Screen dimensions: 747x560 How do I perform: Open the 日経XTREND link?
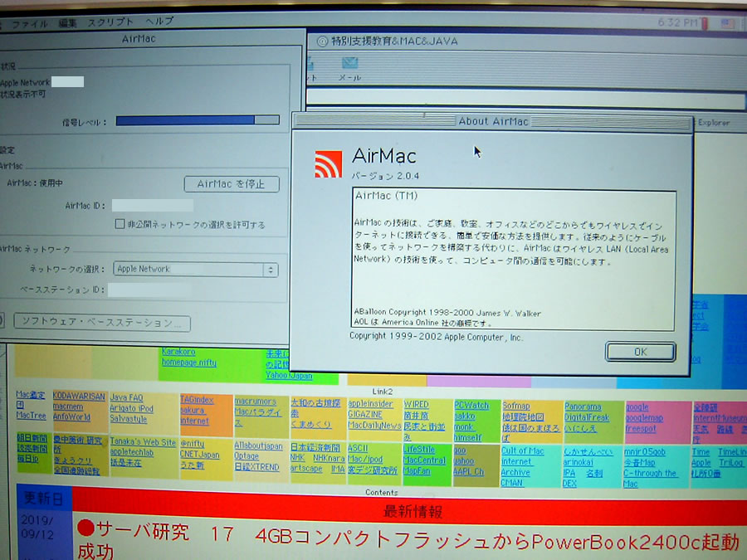click(x=256, y=467)
